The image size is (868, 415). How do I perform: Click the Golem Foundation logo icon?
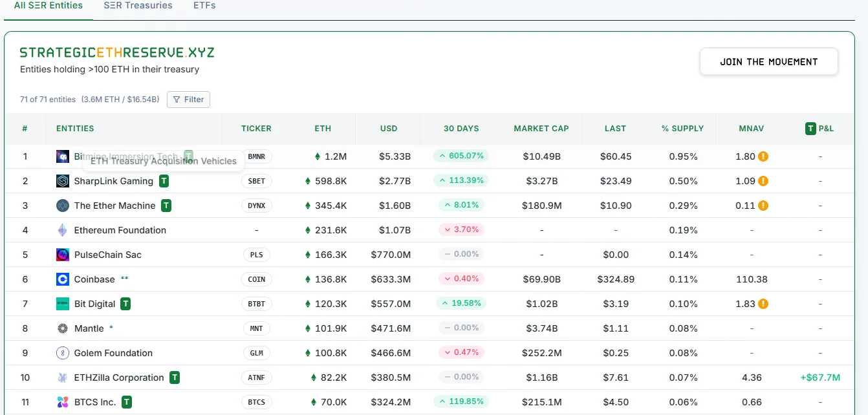(x=63, y=353)
